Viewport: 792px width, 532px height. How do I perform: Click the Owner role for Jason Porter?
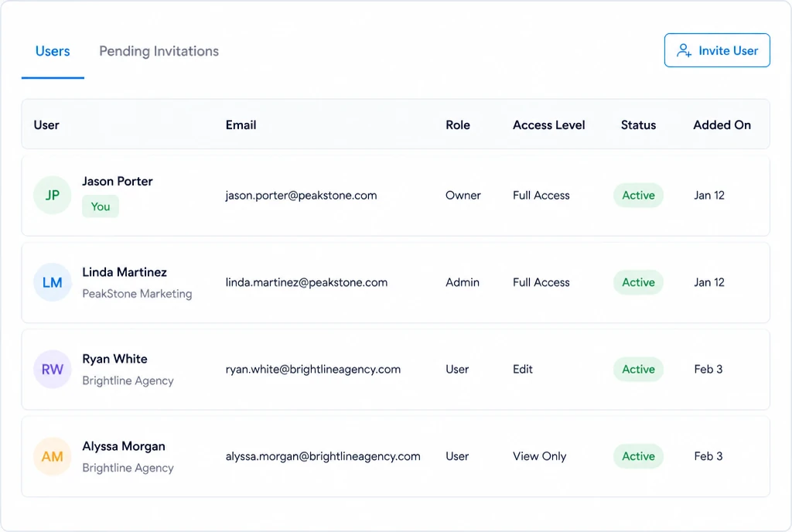tap(463, 196)
